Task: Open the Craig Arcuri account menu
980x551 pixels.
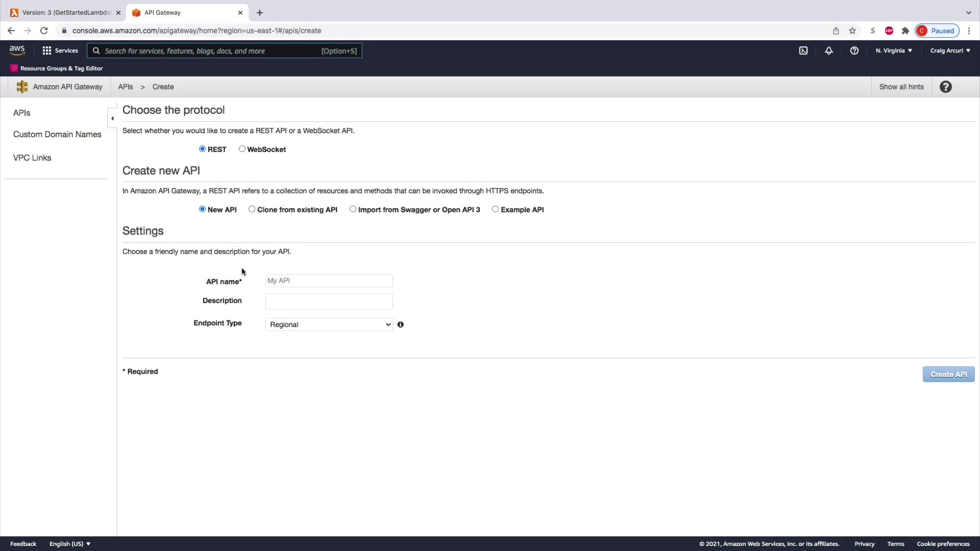Action: click(950, 50)
